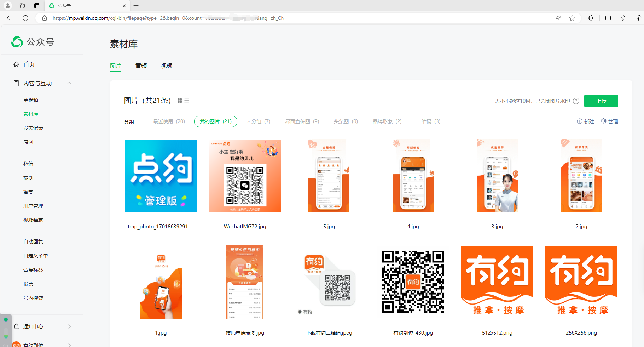
Task: Expand the 有约到位 account arrow
Action: pos(69,345)
